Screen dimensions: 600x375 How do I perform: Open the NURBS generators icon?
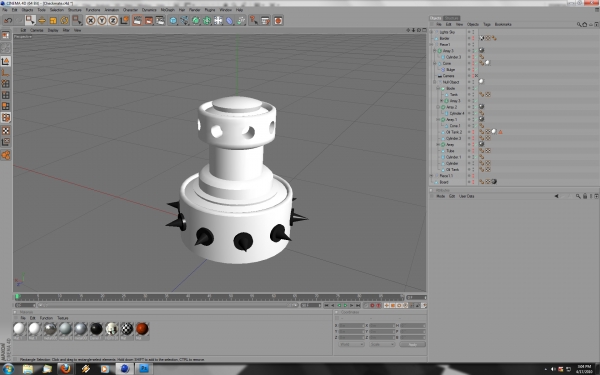pyautogui.click(x=196, y=20)
